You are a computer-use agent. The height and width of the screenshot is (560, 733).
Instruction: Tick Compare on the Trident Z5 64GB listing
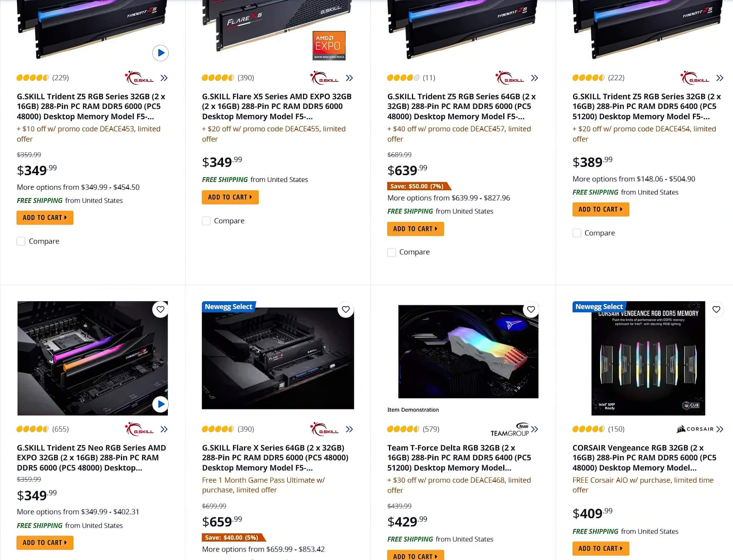tap(392, 252)
